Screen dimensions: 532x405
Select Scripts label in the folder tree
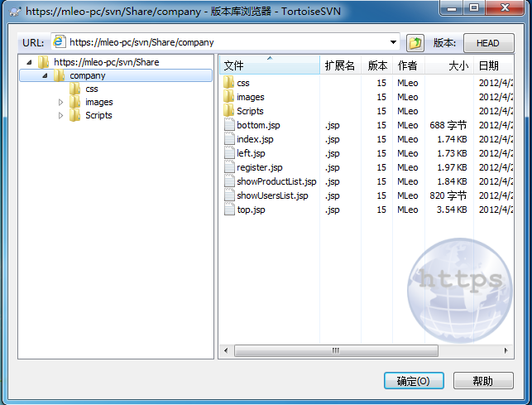click(x=98, y=115)
